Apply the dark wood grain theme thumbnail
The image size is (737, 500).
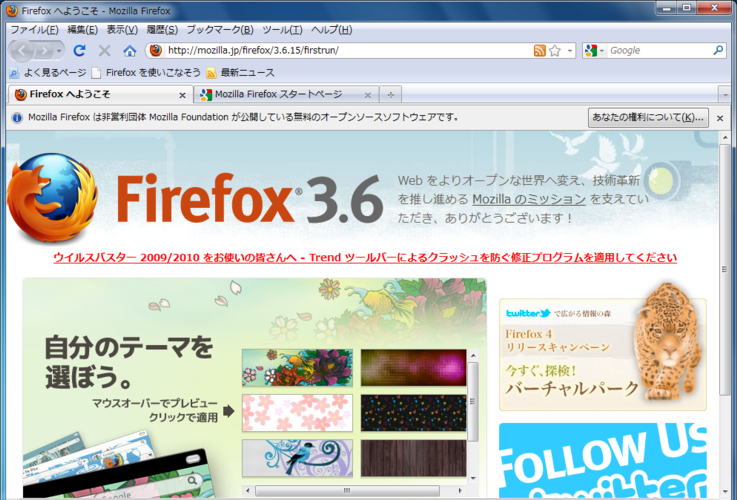tap(414, 458)
